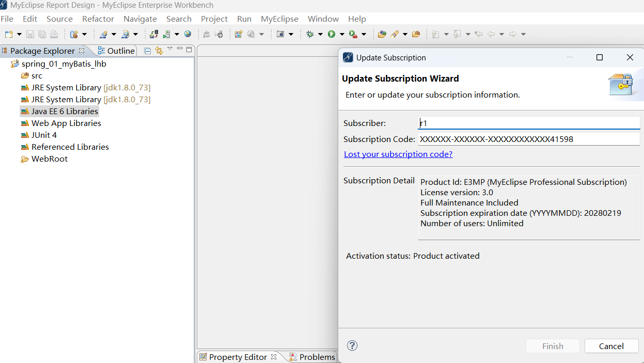Click the help question mark icon

pyautogui.click(x=352, y=345)
